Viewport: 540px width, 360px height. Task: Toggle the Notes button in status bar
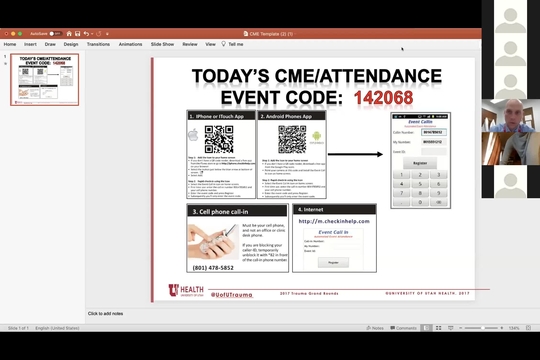tap(375, 328)
